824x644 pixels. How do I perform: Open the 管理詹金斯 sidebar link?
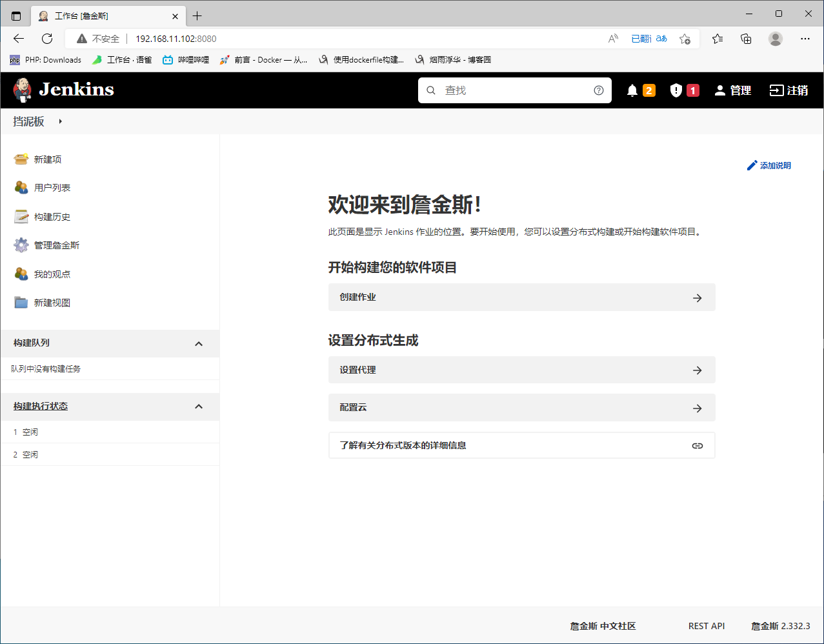tap(57, 245)
